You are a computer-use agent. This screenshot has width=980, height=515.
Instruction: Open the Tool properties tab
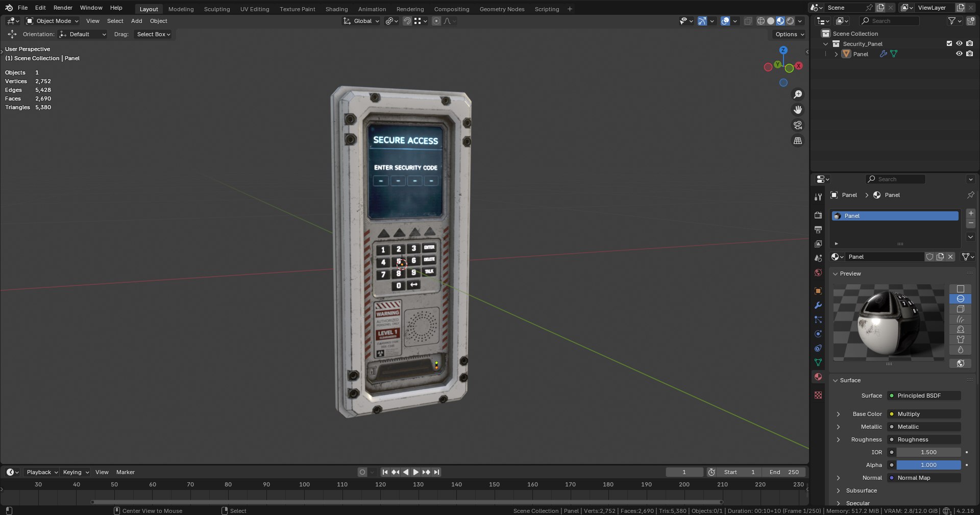click(x=818, y=197)
